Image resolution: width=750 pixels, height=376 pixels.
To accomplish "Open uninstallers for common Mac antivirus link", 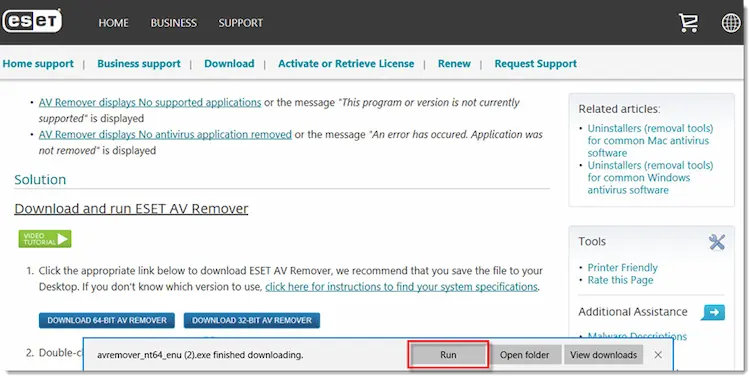I will point(650,141).
